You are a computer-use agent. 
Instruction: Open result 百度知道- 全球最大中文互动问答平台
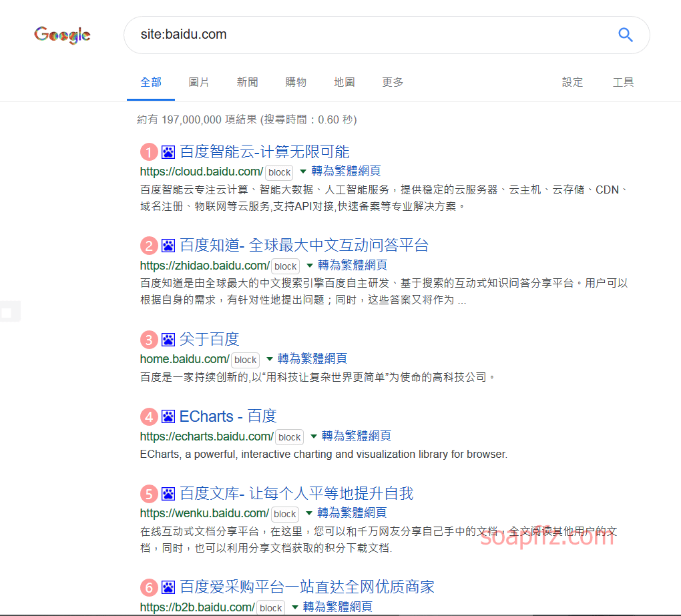coord(304,246)
